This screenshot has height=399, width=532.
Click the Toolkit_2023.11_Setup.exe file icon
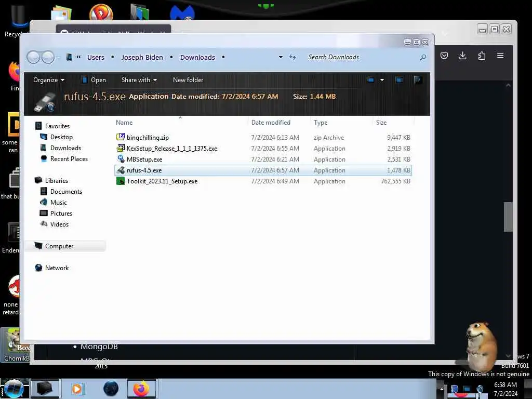[x=121, y=181]
